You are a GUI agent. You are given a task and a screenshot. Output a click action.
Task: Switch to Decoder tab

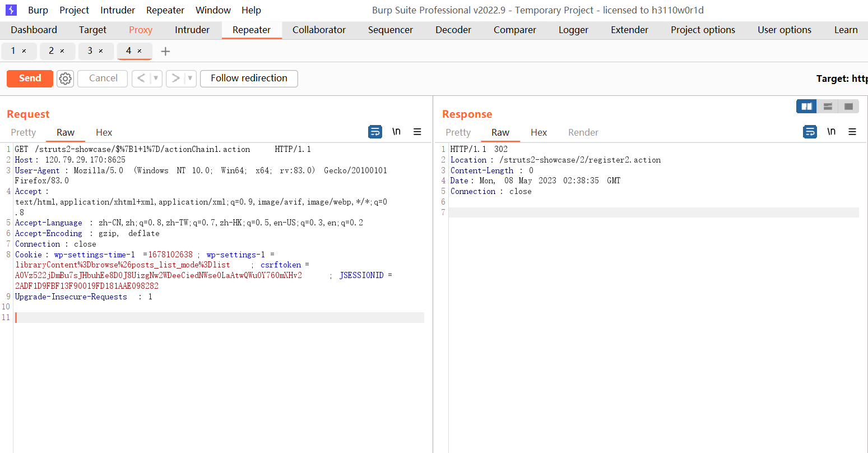click(453, 30)
